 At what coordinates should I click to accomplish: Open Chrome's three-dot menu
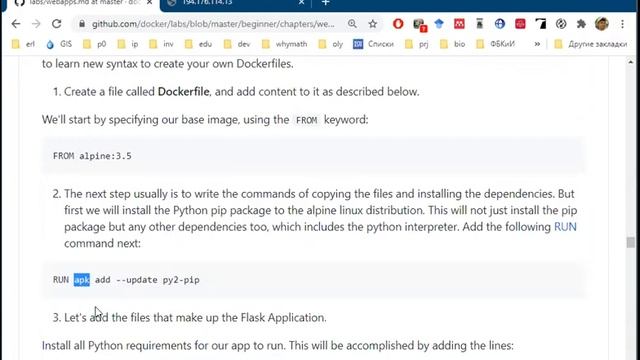tap(622, 24)
